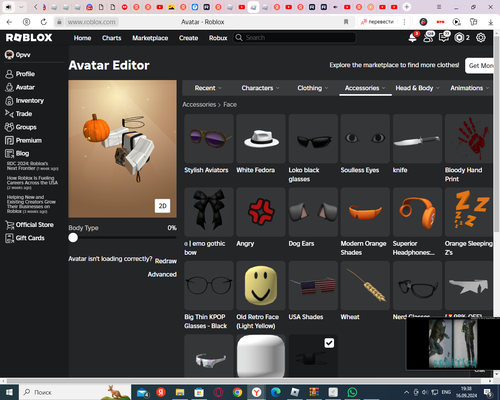This screenshot has height=400, width=500.
Task: Click the Body Type slider handle
Action: point(73,238)
